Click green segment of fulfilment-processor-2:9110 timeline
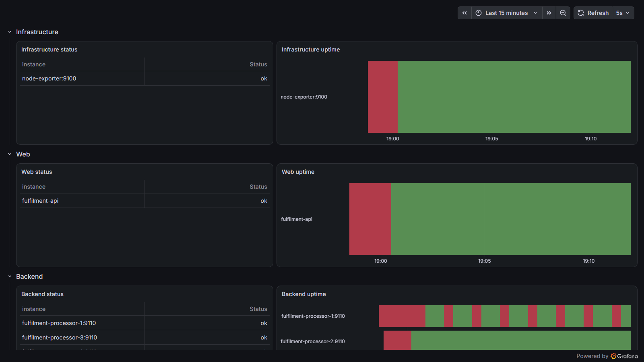 [521, 340]
